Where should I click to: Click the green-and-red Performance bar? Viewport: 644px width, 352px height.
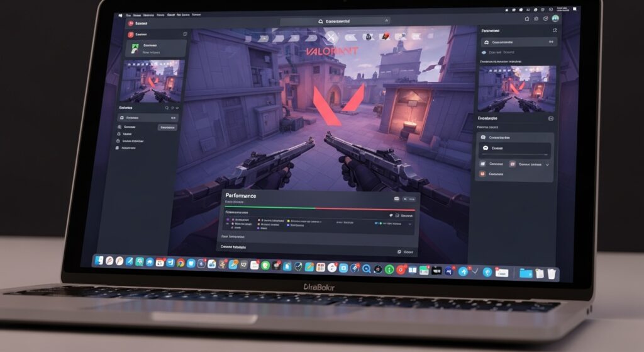(320, 208)
